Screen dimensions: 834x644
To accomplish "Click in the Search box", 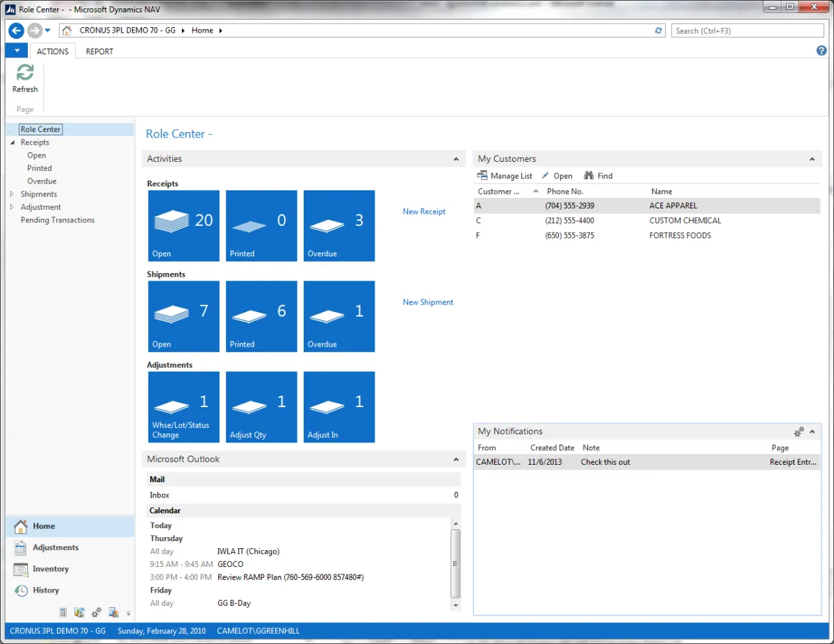I will (747, 31).
